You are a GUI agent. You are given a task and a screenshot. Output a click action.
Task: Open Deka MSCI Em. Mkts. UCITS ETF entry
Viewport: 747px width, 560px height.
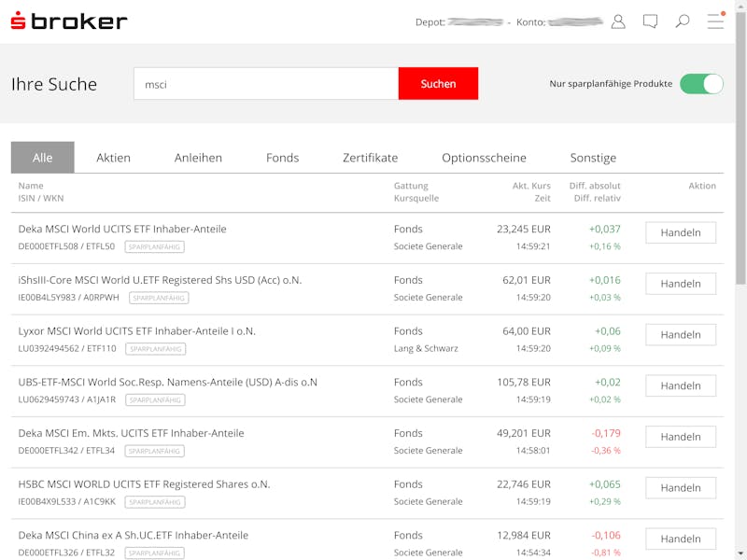coord(131,433)
